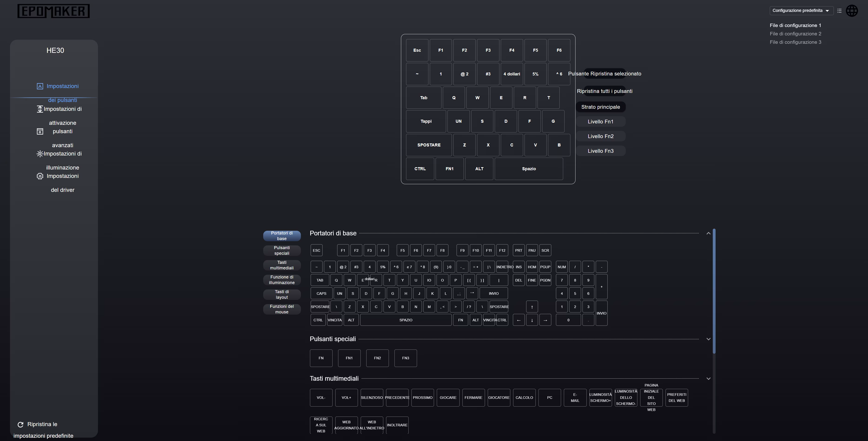868x441 pixels.
Task: Open activation settings icon in sidebar
Action: click(x=40, y=109)
